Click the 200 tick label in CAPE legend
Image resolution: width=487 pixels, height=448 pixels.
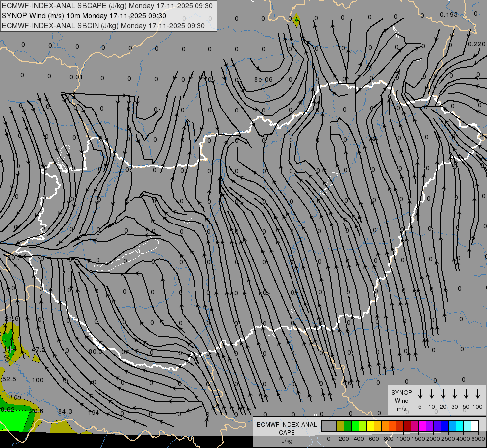[x=344, y=439]
